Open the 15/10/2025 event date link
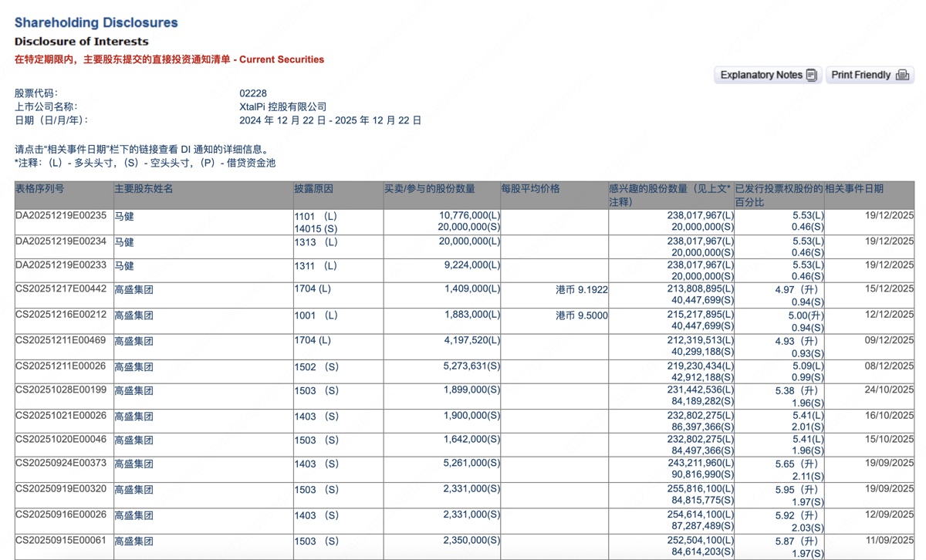 coord(888,440)
